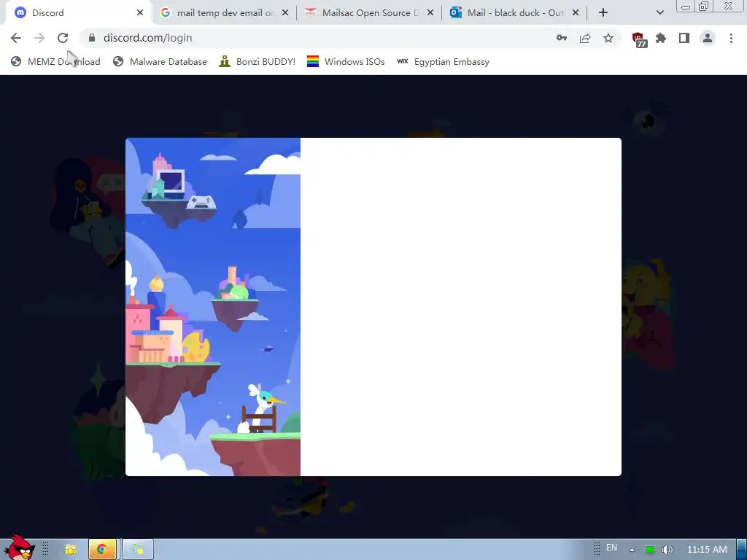
Task: Open the Chrome profile avatar
Action: (708, 38)
